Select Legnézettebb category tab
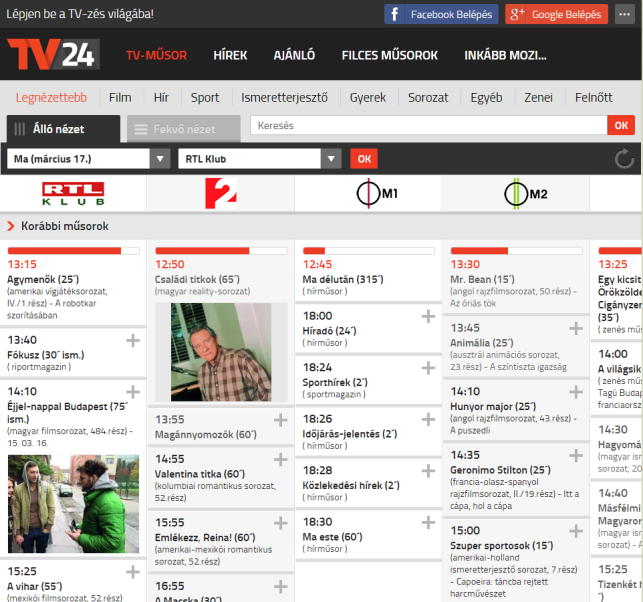 click(51, 98)
